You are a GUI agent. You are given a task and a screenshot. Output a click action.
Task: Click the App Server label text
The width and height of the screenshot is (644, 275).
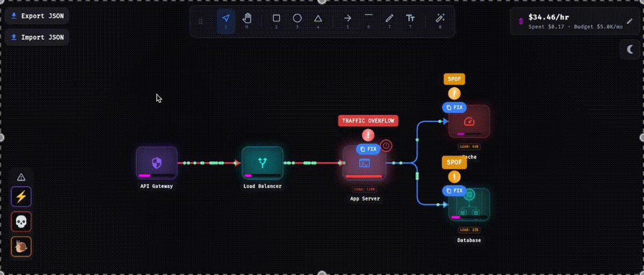(x=364, y=198)
